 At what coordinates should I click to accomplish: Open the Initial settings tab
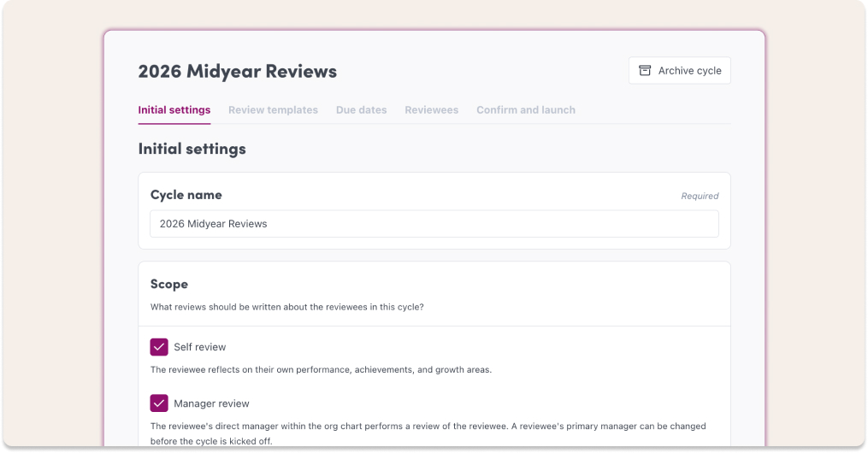(x=174, y=110)
